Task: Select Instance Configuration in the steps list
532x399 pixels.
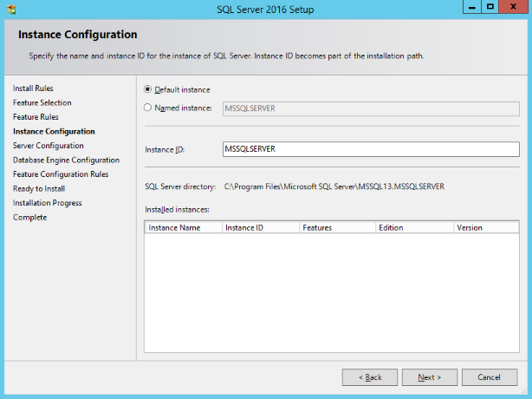Action: (54, 131)
